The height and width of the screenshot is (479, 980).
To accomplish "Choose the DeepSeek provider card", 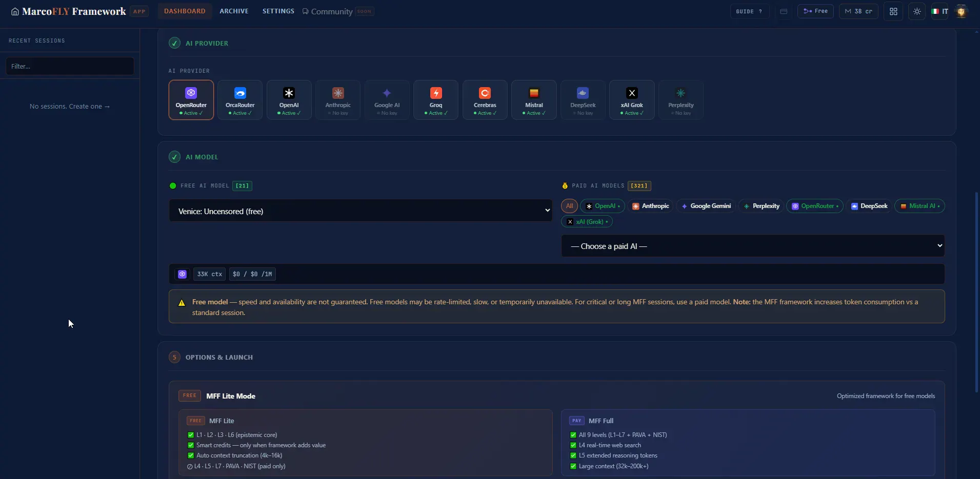I will 583,100.
